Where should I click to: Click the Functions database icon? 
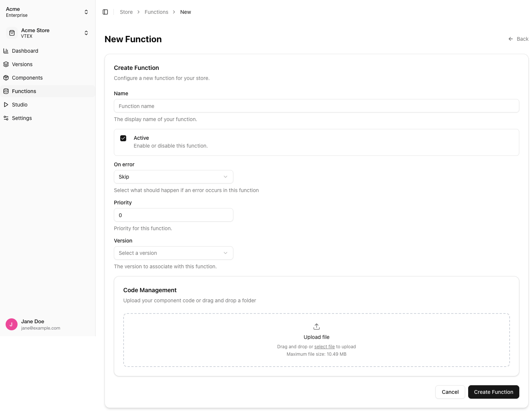point(6,91)
